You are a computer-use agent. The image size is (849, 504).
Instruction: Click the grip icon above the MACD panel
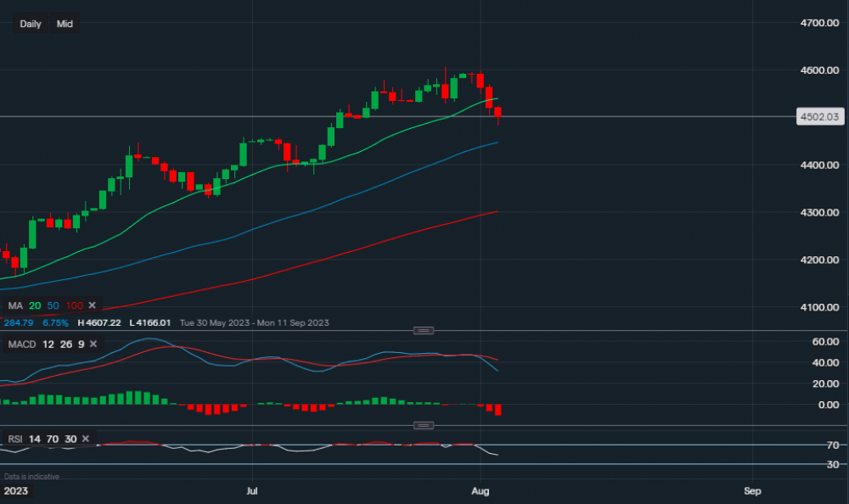coord(423,330)
